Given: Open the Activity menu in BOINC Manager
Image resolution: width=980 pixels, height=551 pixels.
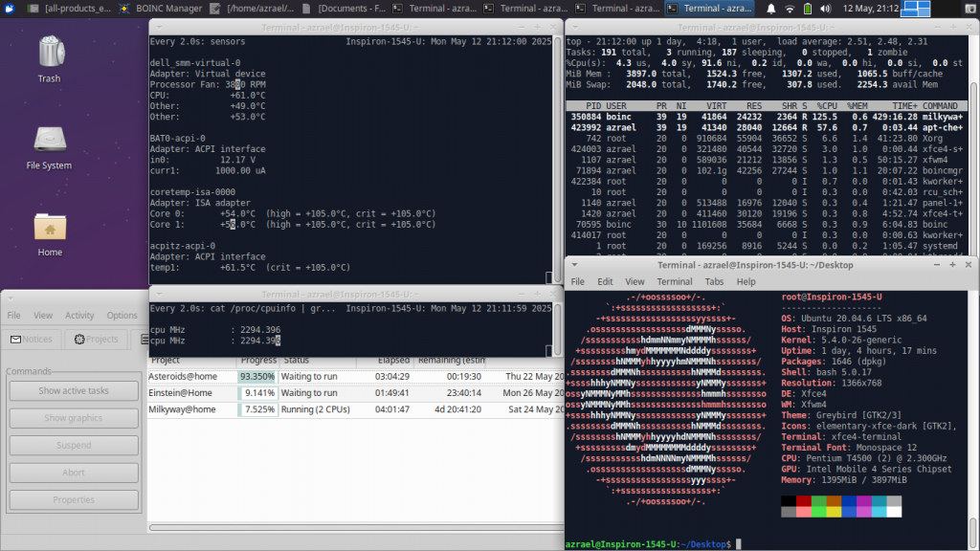Looking at the screenshot, I should 79,316.
